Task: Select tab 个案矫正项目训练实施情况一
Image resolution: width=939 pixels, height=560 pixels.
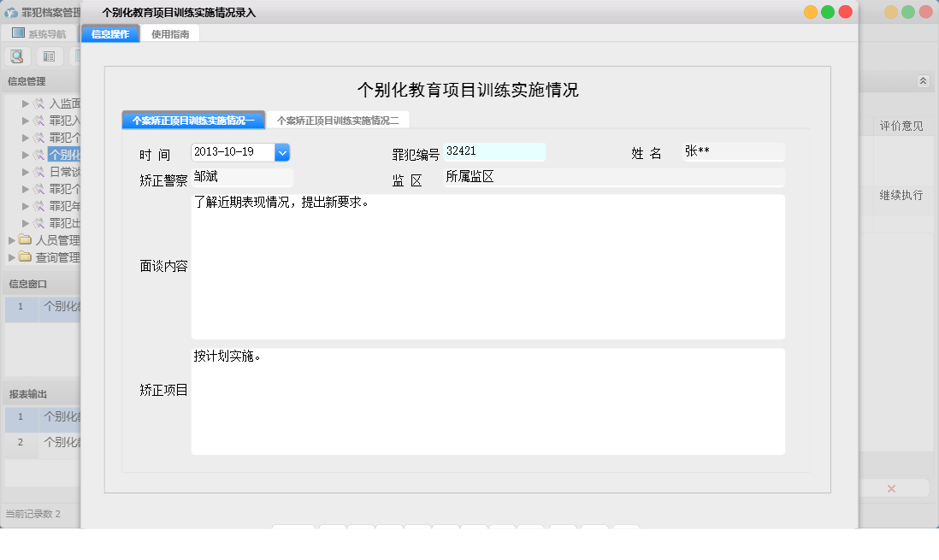Action: tap(193, 121)
